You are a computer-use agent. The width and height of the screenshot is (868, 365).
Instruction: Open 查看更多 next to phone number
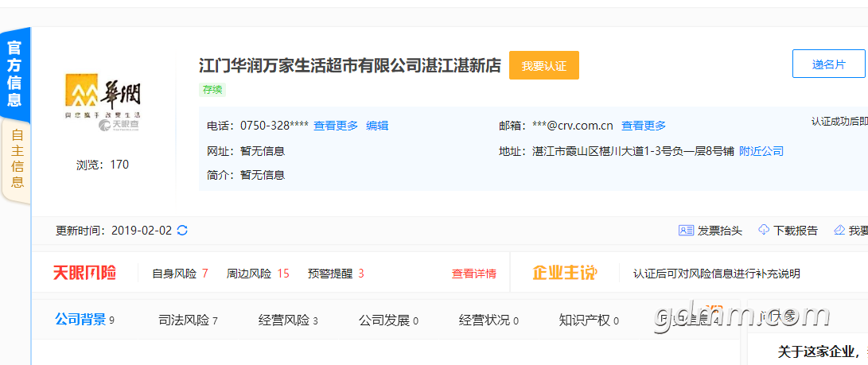point(336,126)
